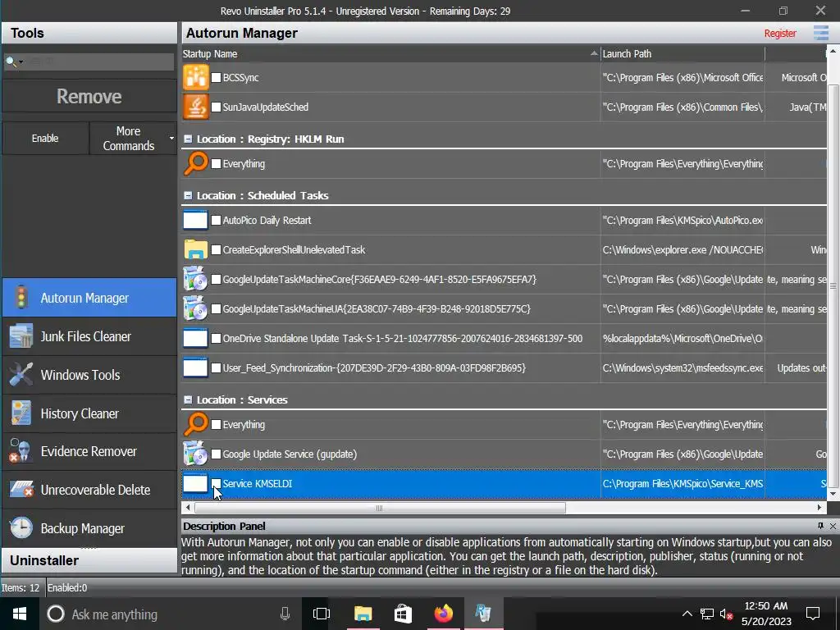Click the Everything icon under Services
Viewport: 840px width, 630px height.
(x=195, y=424)
